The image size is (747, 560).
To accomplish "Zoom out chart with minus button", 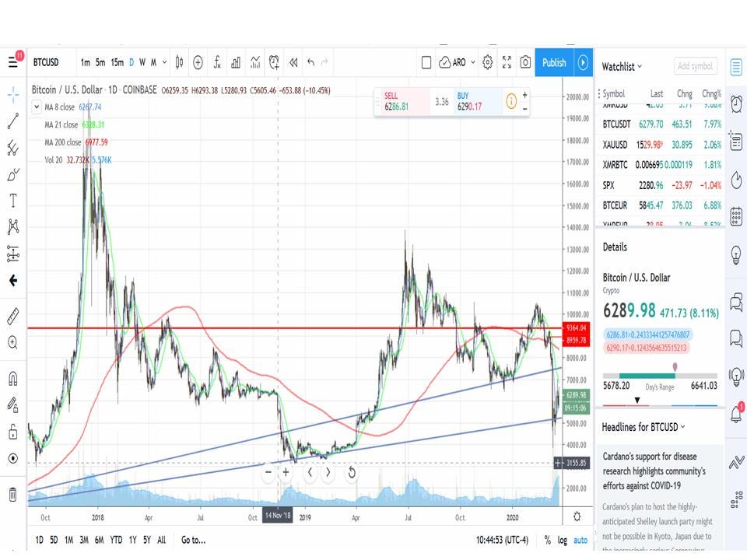I will click(268, 472).
